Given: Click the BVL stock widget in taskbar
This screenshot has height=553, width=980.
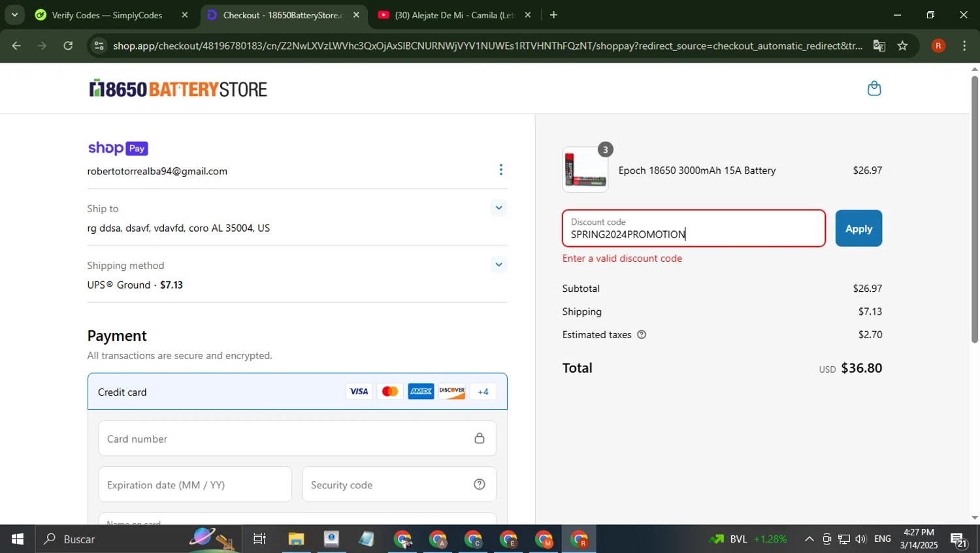Looking at the screenshot, I should (749, 539).
